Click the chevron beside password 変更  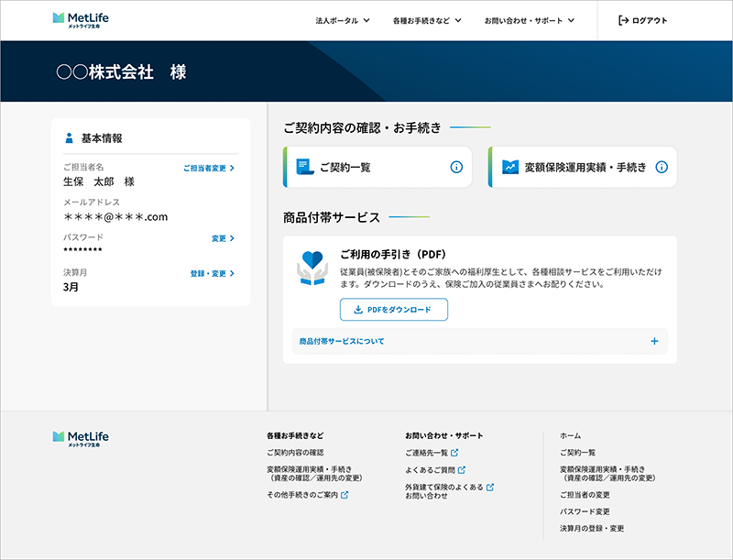point(232,238)
